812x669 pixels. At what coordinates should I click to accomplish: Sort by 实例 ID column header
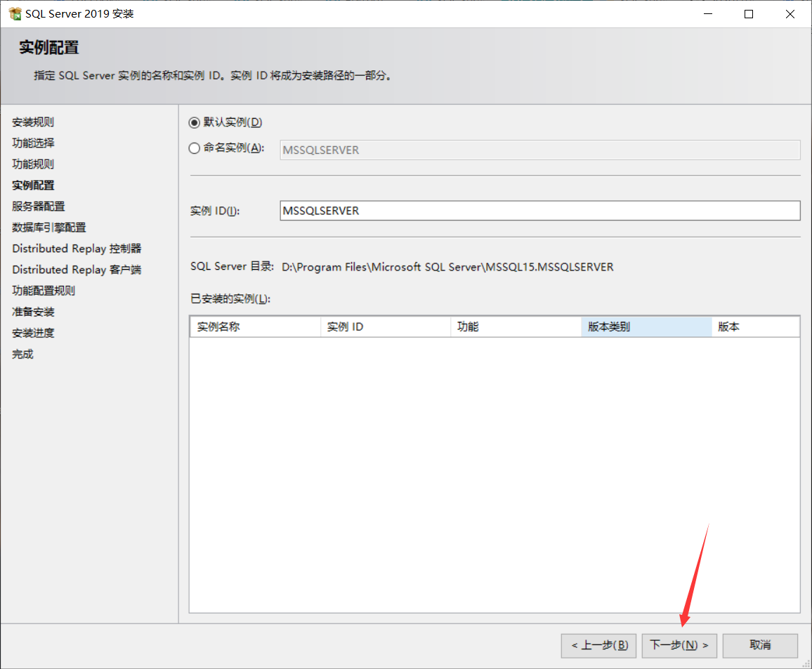pyautogui.click(x=386, y=327)
